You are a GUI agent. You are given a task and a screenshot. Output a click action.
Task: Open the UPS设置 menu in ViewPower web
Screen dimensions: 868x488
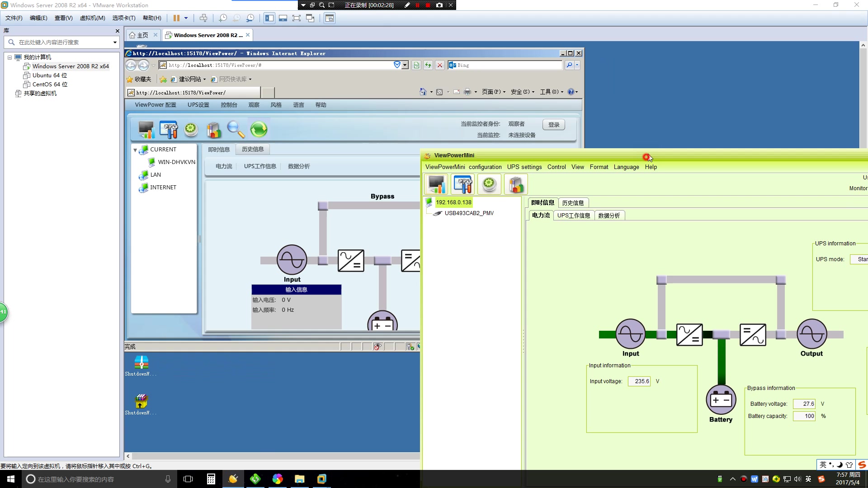pos(198,105)
